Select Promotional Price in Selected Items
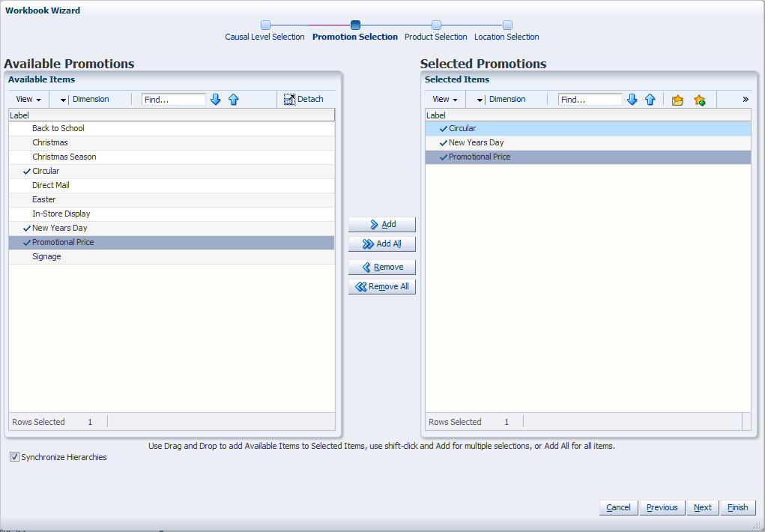Image resolution: width=765 pixels, height=532 pixels. [x=588, y=157]
